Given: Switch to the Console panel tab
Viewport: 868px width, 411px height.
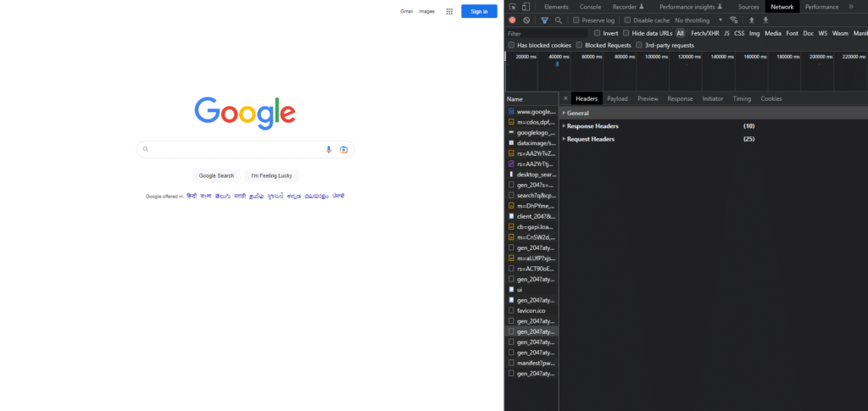Looking at the screenshot, I should 591,7.
